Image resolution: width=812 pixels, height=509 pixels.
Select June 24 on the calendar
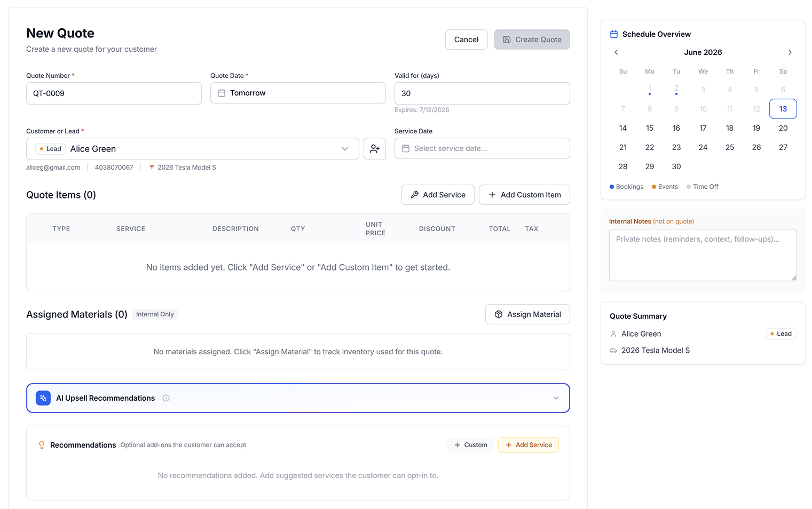pyautogui.click(x=703, y=147)
